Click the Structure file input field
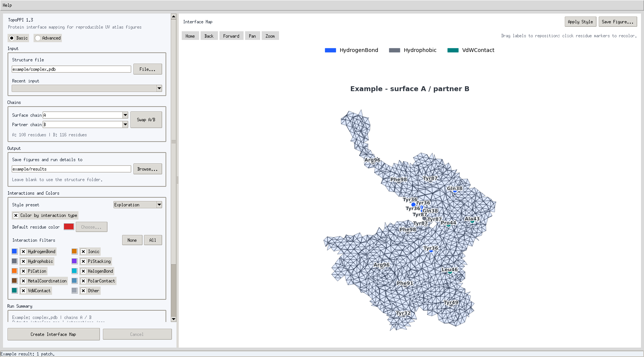Screen dimensions: 644x357 click(x=71, y=69)
